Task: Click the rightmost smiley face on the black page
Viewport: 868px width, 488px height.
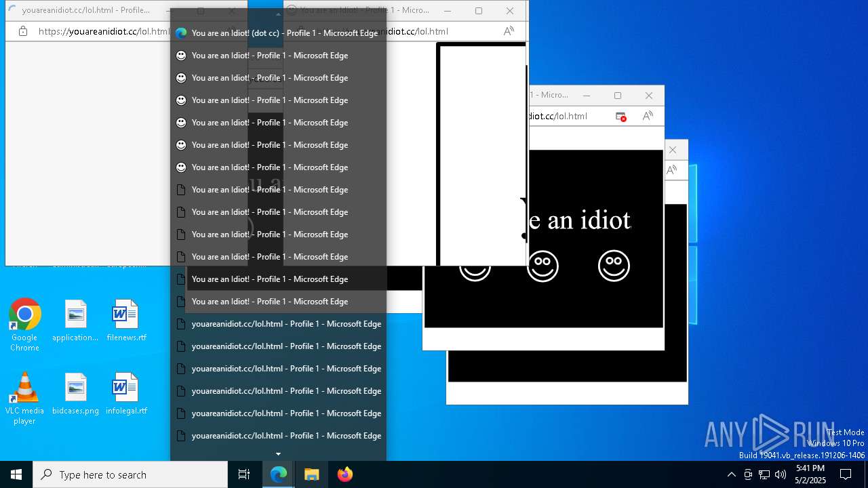Action: coord(614,266)
